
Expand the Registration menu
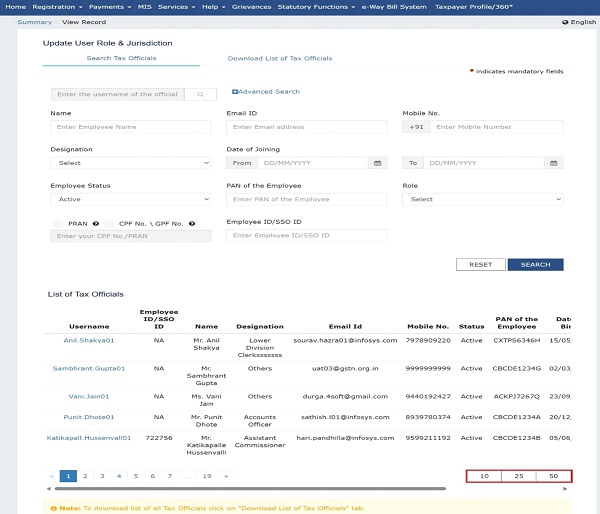coord(57,7)
